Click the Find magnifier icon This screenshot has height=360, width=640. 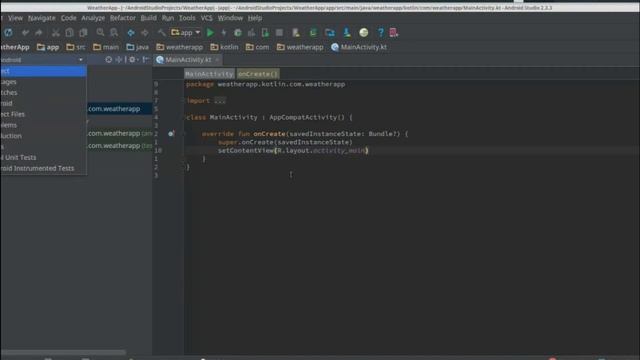tap(100, 33)
